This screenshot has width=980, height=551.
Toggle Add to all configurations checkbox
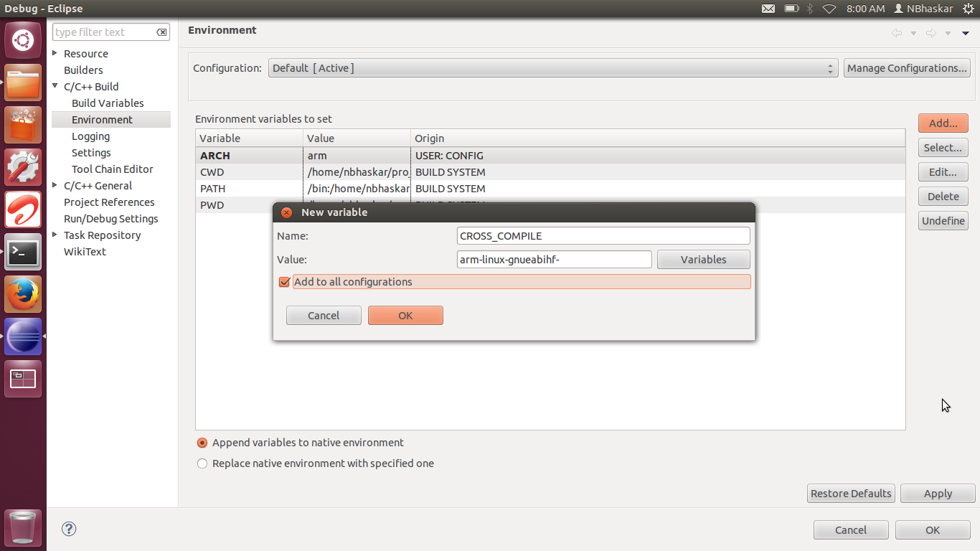(x=285, y=282)
